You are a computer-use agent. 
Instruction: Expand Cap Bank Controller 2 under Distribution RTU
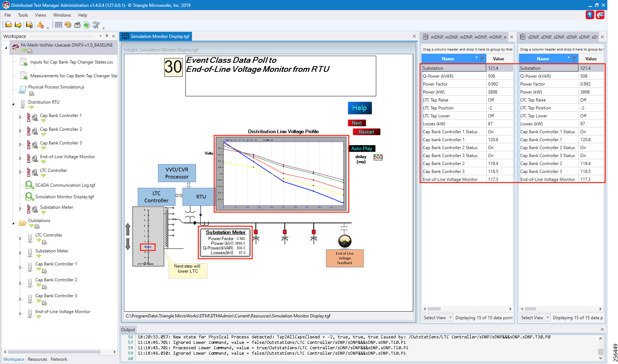point(20,131)
